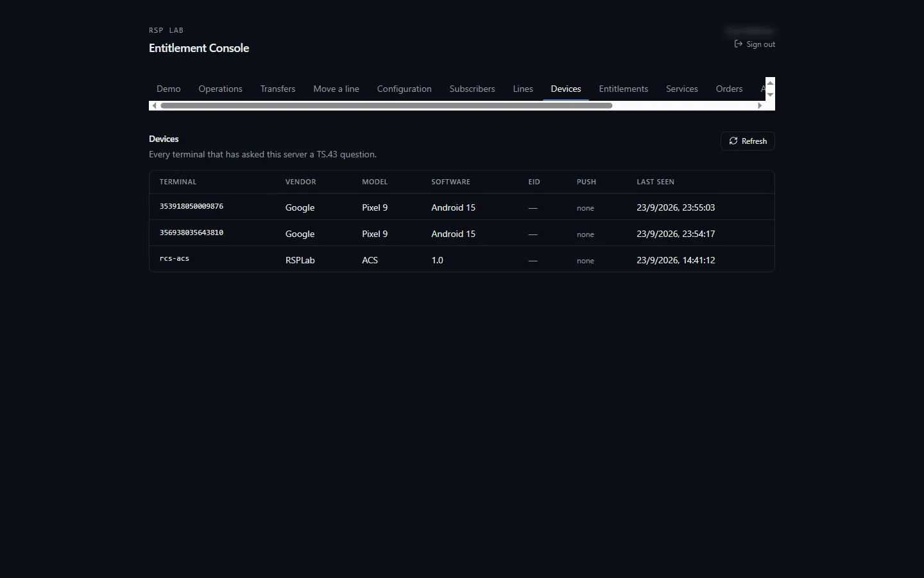
Task: Click last seen 23/9/2026, 14:41:12
Action: [676, 260]
